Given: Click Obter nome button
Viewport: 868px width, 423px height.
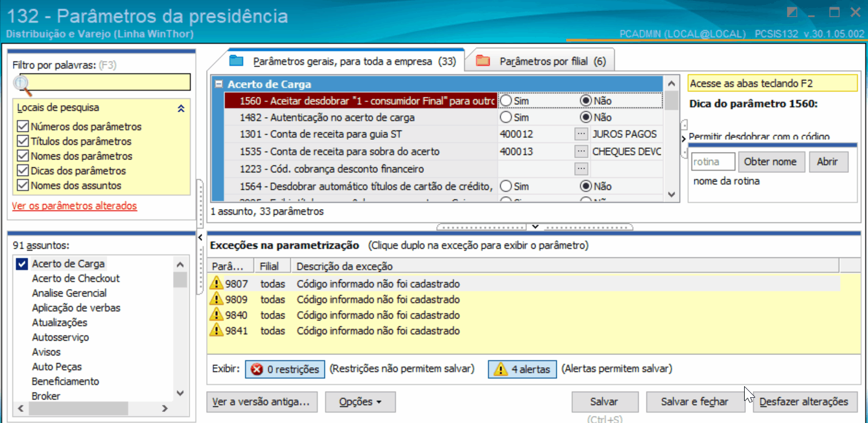Looking at the screenshot, I should pos(770,162).
